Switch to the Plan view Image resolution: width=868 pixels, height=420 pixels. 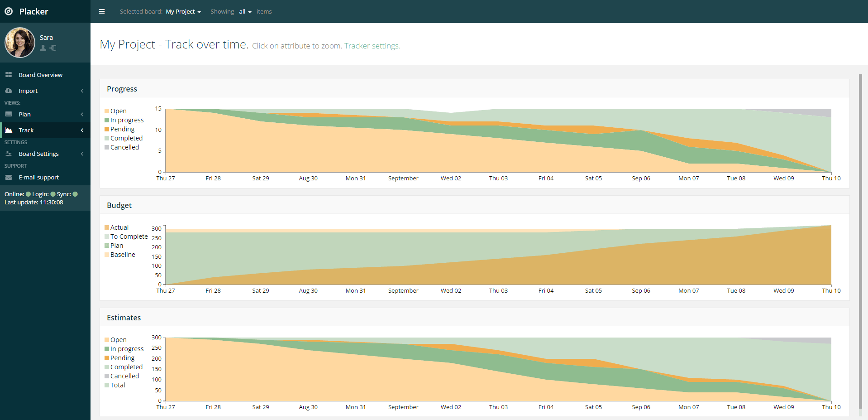tap(24, 114)
